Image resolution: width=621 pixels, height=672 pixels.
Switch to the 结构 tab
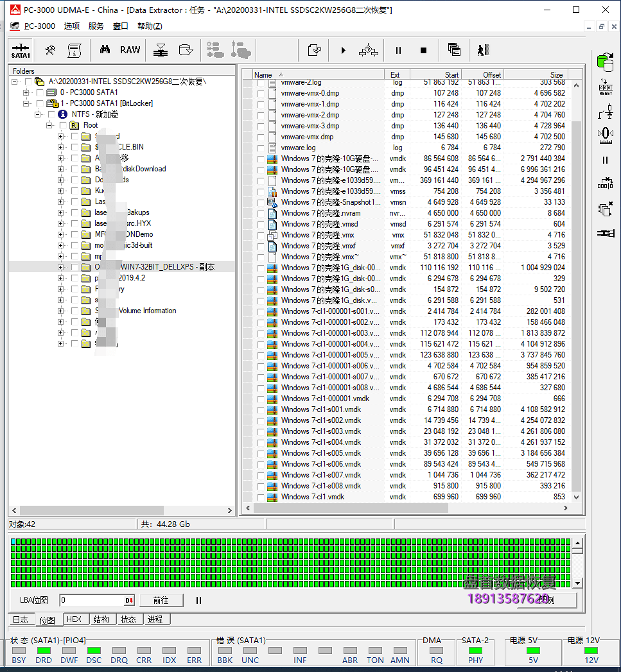coord(101,619)
